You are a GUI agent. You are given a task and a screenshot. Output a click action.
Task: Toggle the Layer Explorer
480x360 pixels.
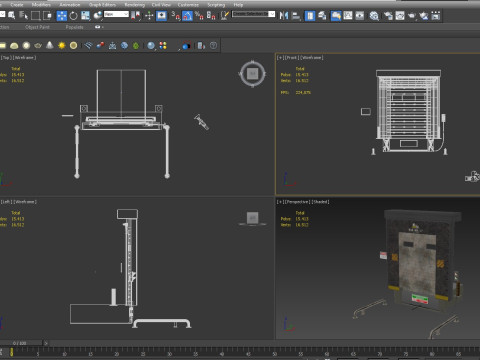[x=322, y=16]
